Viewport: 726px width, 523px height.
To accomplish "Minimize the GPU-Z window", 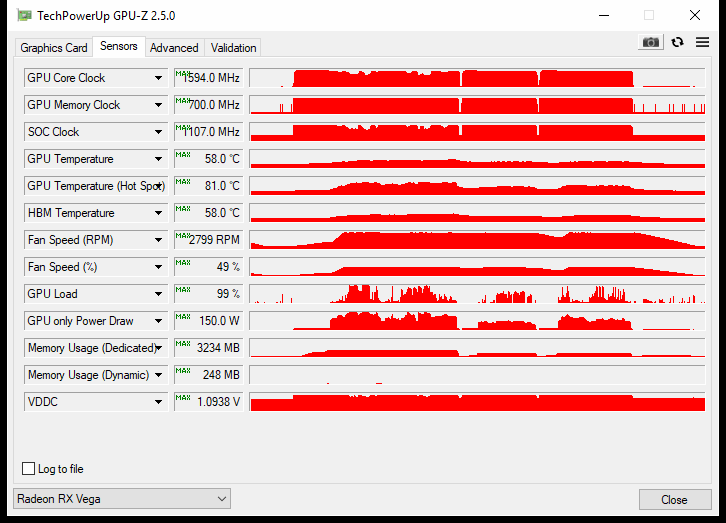I will tap(604, 15).
